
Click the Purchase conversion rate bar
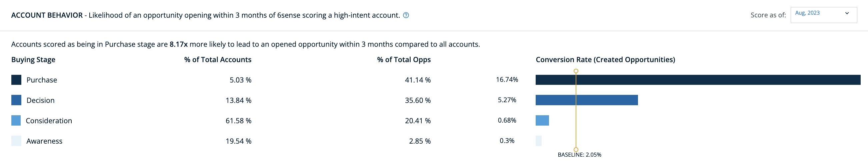click(x=698, y=80)
